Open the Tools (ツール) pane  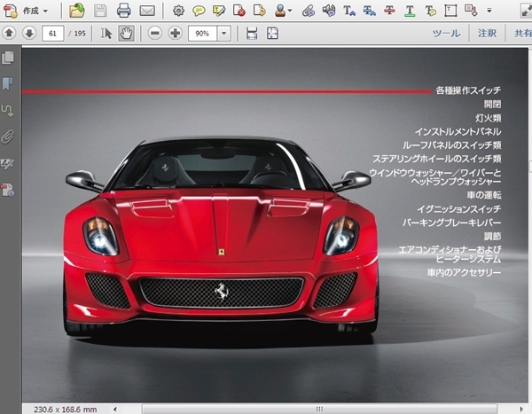446,34
